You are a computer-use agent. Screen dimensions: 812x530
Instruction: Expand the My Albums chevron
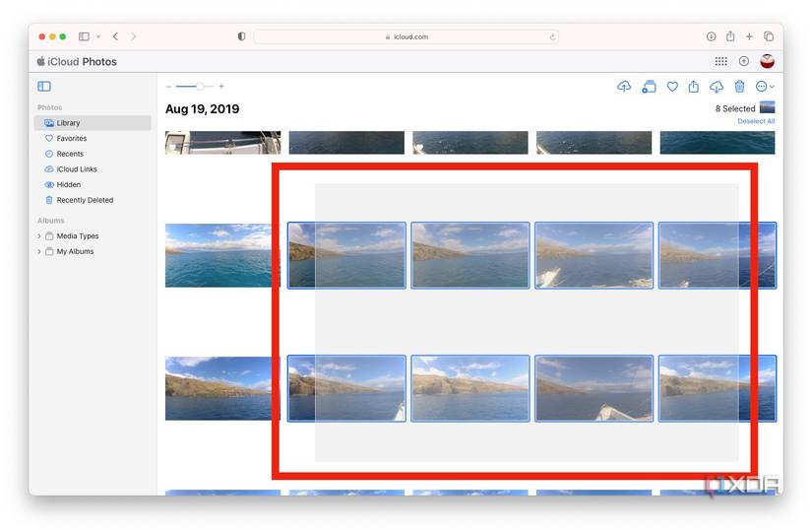38,252
